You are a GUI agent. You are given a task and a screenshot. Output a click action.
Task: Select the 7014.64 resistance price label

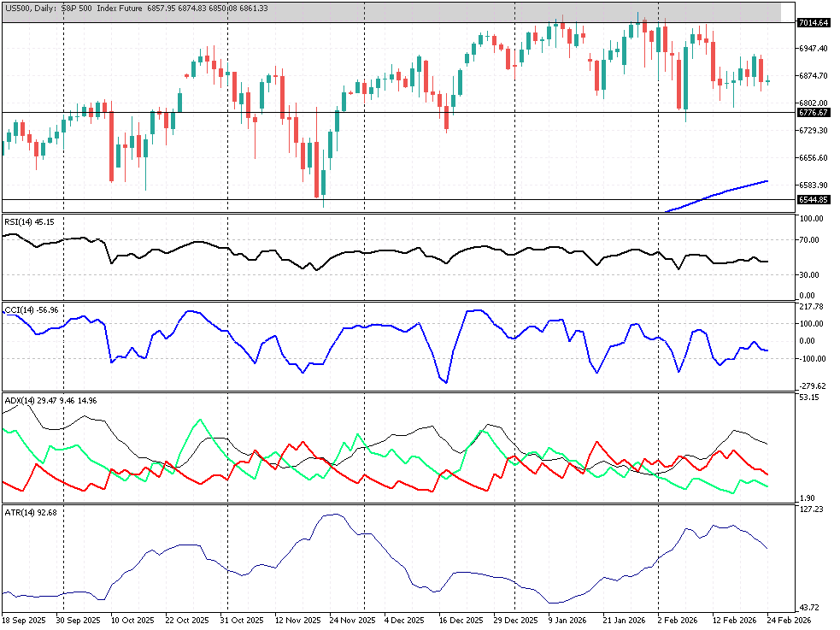click(x=813, y=23)
